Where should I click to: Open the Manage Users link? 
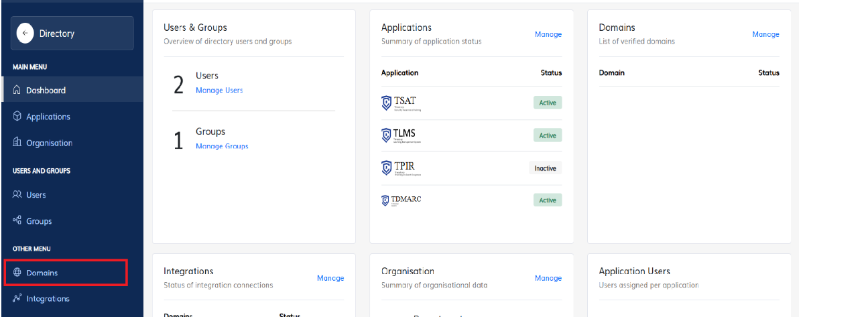(219, 90)
